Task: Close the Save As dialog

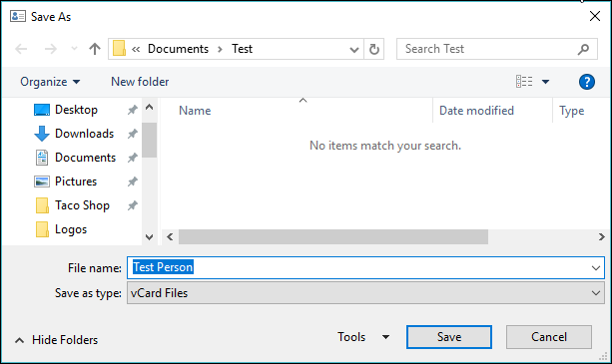Action: [595, 16]
